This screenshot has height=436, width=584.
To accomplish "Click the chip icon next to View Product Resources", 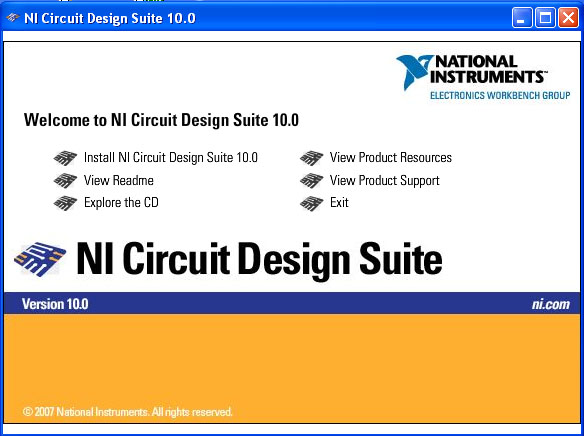I will pyautogui.click(x=311, y=158).
